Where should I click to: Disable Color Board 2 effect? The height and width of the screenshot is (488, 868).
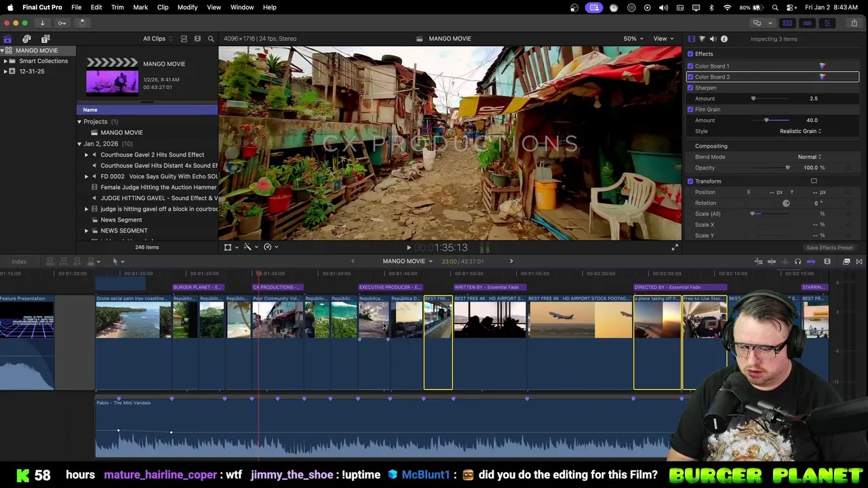(x=690, y=77)
